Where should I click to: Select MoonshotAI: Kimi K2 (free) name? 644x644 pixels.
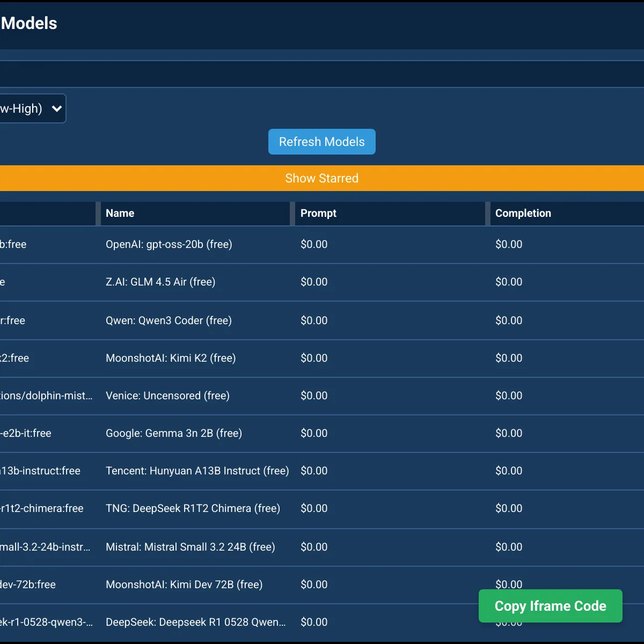pyautogui.click(x=171, y=358)
